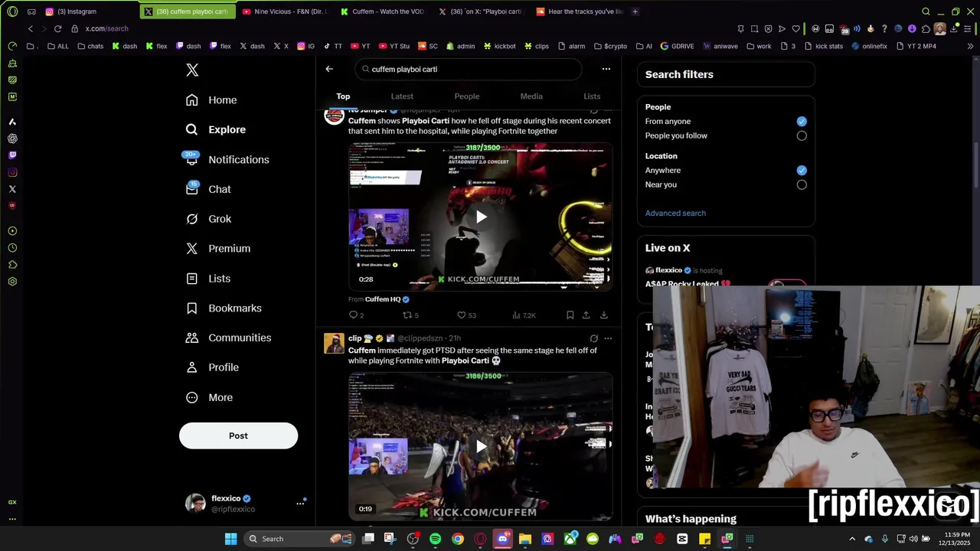Open the clippedszn profile handle
Image resolution: width=980 pixels, height=551 pixels.
click(420, 338)
